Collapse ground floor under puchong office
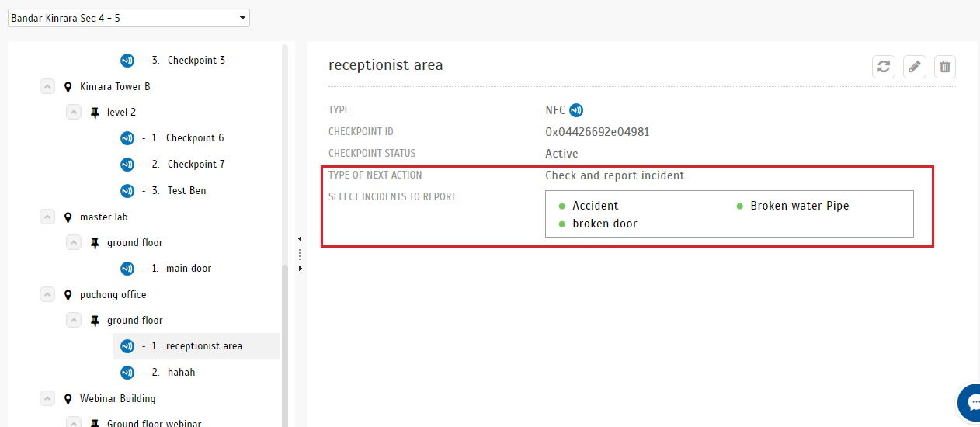 [74, 320]
